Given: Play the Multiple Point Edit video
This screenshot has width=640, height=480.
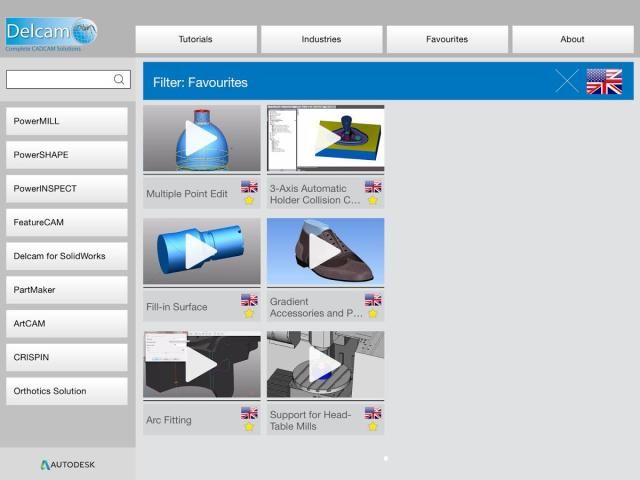Looking at the screenshot, I should [201, 139].
